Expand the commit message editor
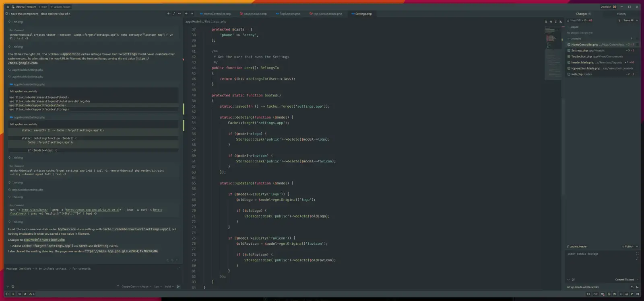The width and height of the screenshot is (644, 301). point(637,258)
